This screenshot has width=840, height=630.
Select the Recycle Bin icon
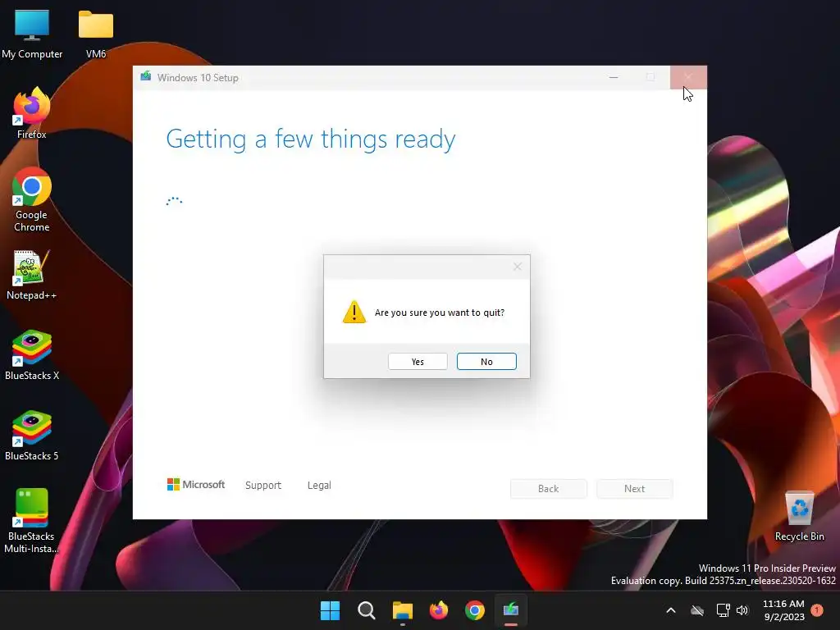[x=799, y=516]
